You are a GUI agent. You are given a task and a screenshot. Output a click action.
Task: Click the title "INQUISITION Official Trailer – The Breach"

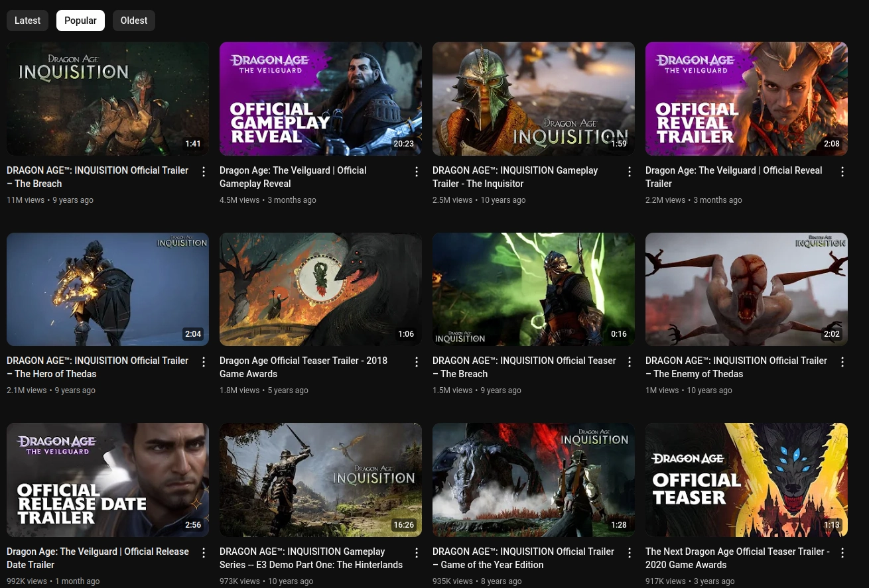click(x=98, y=177)
